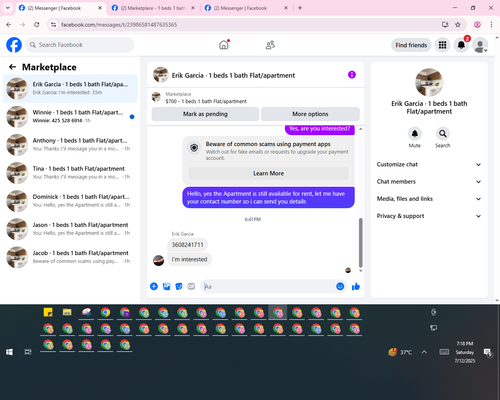Open Winnie's conversation in the list
The width and height of the screenshot is (500, 400).
70,117
